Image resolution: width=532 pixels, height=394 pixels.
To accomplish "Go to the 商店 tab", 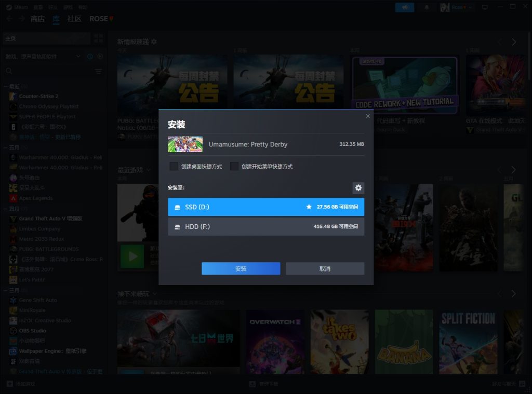I will click(37, 19).
